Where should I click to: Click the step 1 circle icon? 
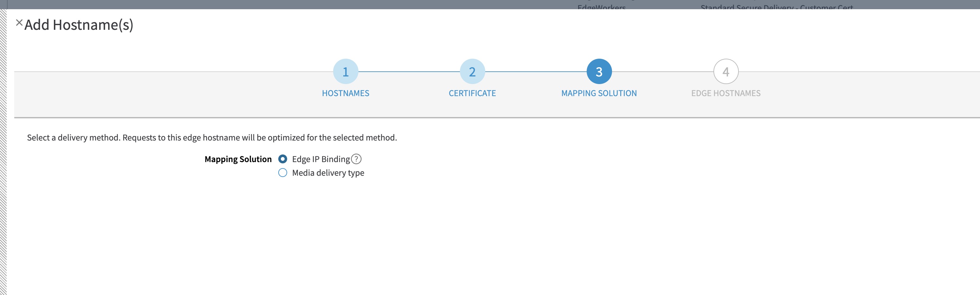point(345,72)
